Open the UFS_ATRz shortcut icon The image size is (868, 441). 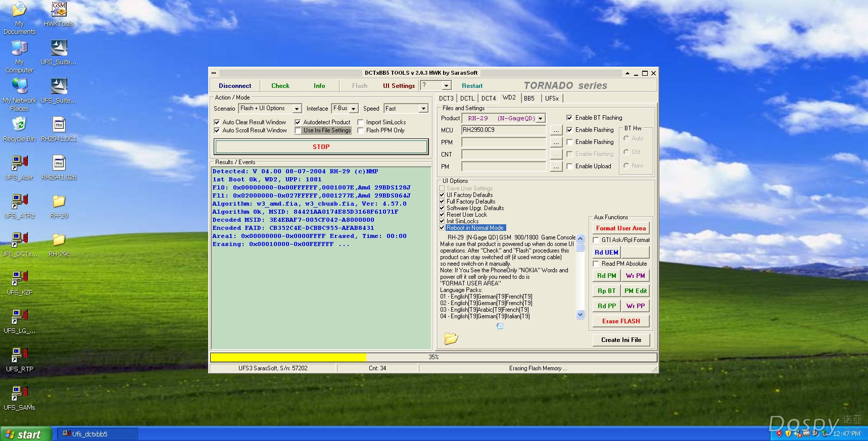[x=19, y=206]
